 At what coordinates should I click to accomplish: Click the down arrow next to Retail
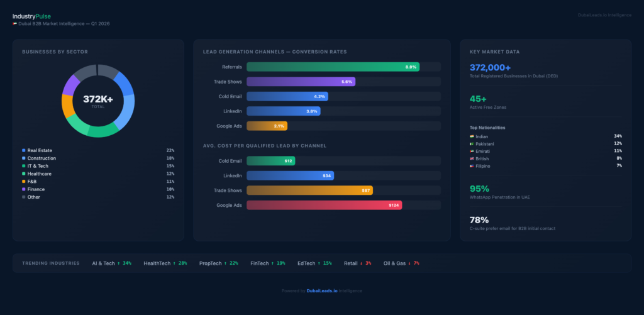pos(361,263)
